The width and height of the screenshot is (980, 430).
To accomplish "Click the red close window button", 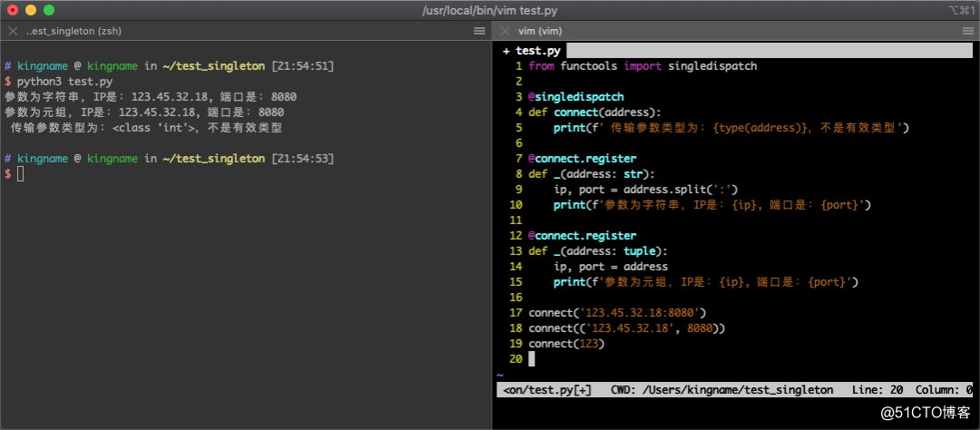I will point(13,10).
